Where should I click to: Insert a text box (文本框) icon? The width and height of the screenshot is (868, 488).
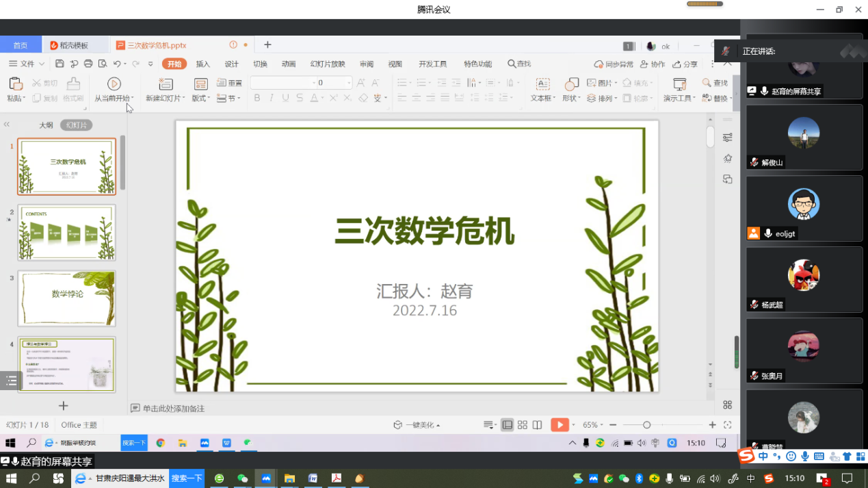click(542, 84)
